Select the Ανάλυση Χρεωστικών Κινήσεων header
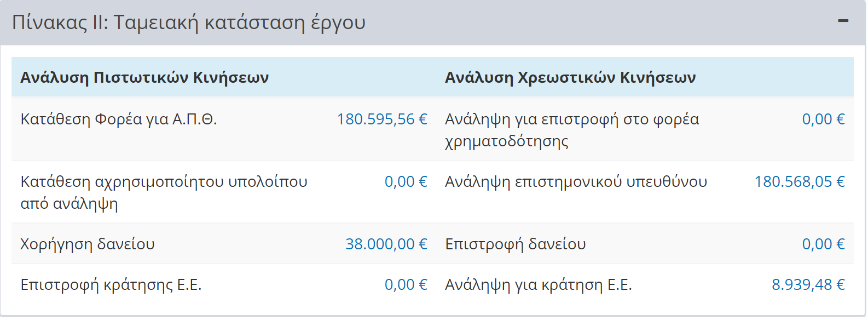Screen dimensions: 868x320 (x=571, y=78)
